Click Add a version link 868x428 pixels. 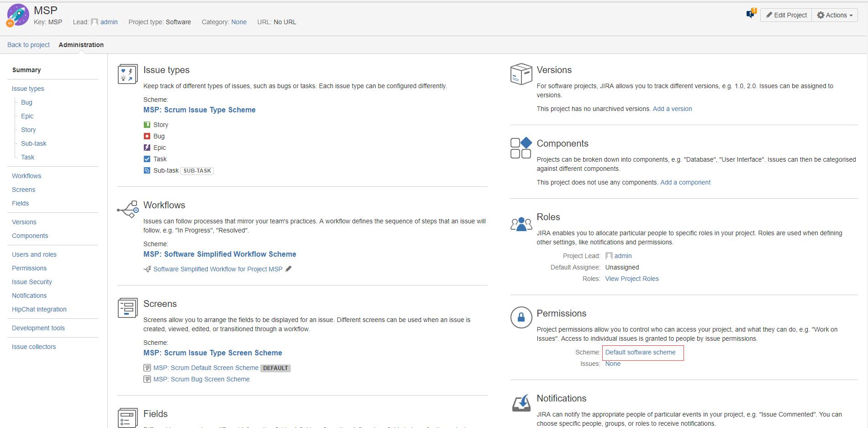click(672, 109)
